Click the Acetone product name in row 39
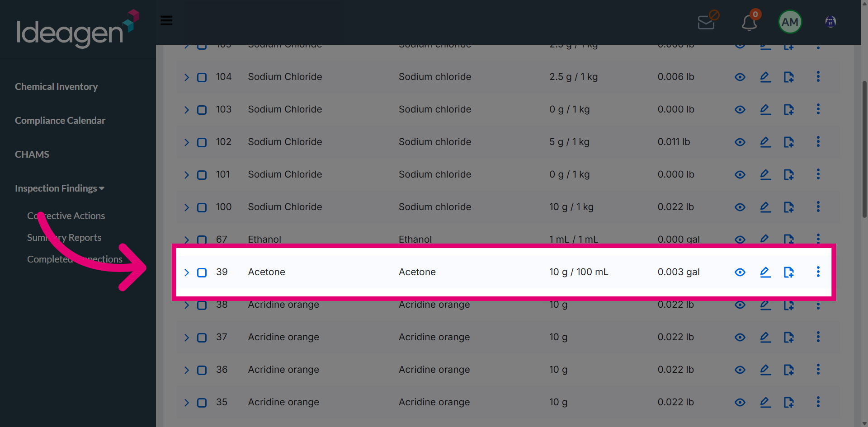 266,272
